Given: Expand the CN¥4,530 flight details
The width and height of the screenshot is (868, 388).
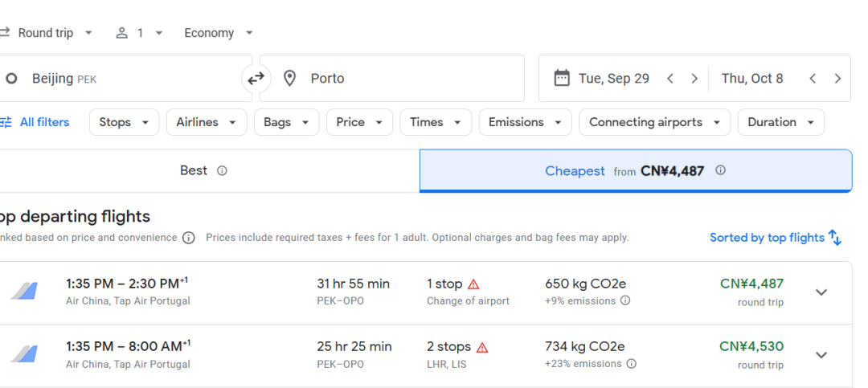Looking at the screenshot, I should [821, 355].
